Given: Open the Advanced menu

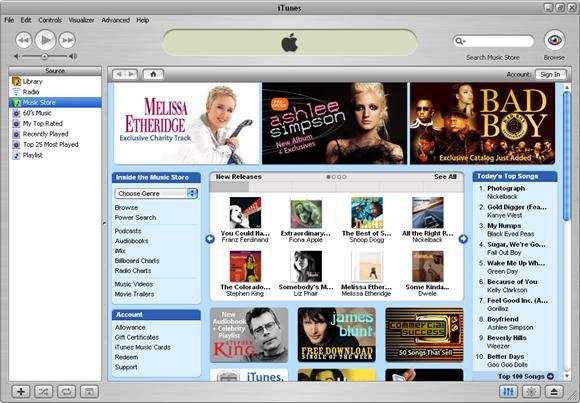Looking at the screenshot, I should click(x=115, y=20).
